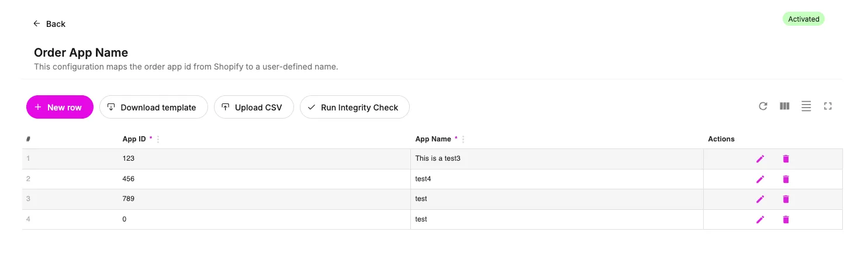Refresh the table data
This screenshot has width=868, height=277.
click(763, 106)
